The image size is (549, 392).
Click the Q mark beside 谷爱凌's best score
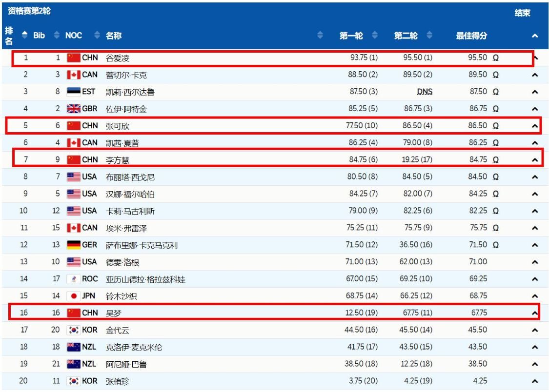point(494,58)
